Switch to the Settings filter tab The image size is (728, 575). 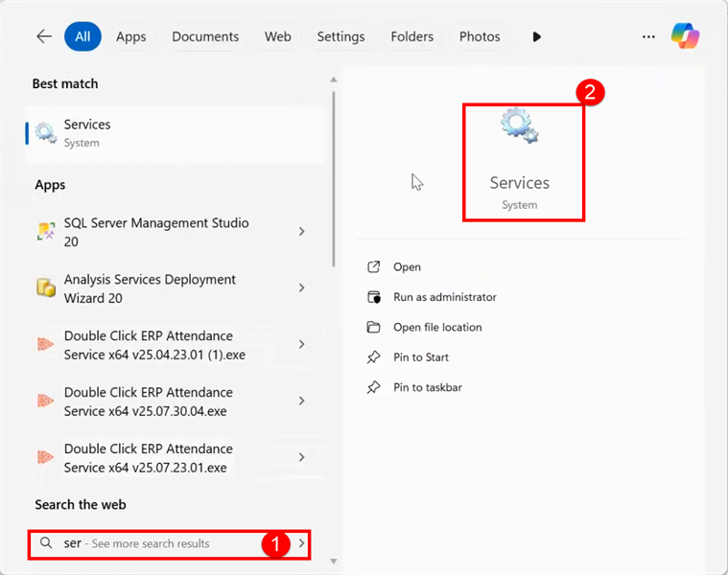coord(341,36)
